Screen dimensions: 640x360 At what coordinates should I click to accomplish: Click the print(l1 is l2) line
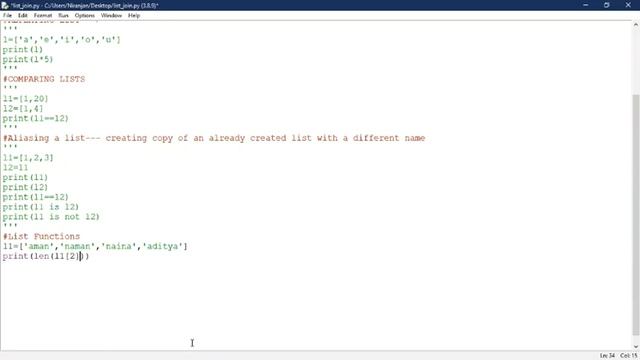(x=41, y=207)
